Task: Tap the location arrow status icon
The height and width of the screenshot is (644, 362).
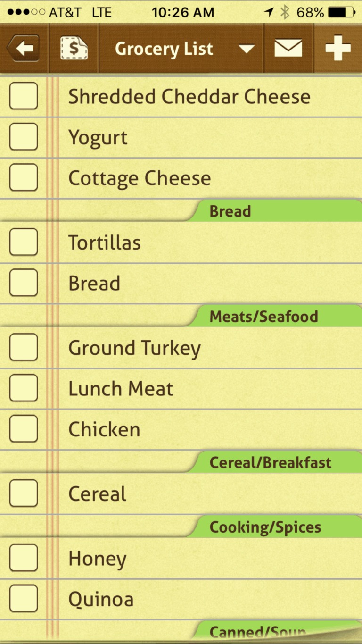Action: click(x=269, y=12)
